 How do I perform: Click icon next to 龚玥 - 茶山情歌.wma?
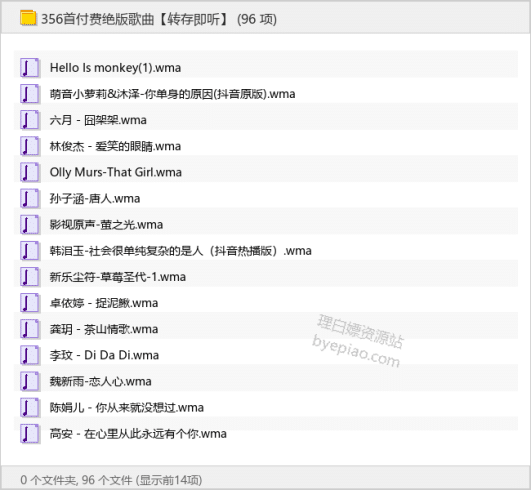pos(30,329)
